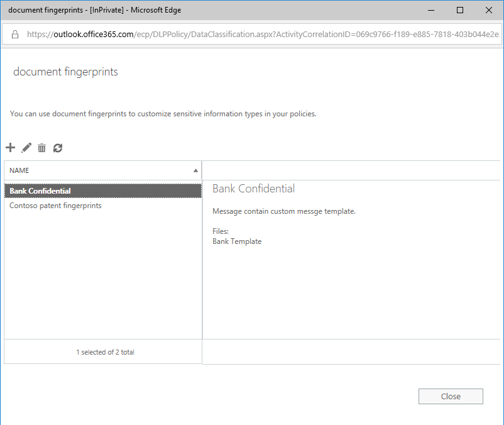Click the lock icon in address bar

pos(15,35)
